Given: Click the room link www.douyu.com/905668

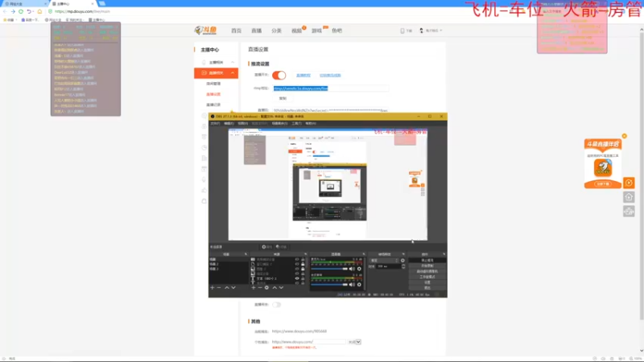Looking at the screenshot, I should click(x=299, y=331).
